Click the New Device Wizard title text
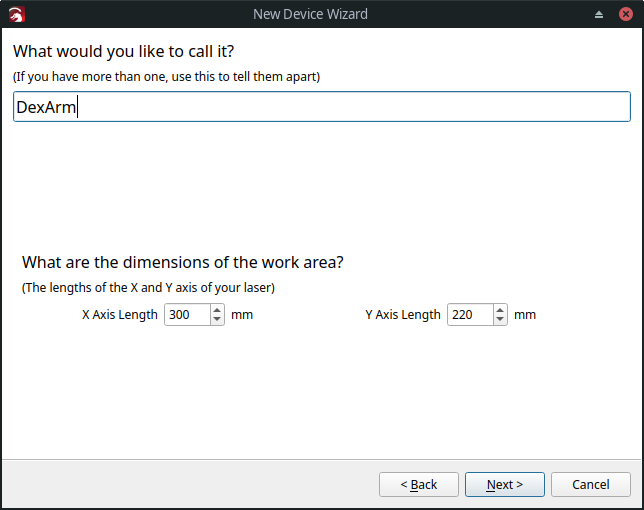The width and height of the screenshot is (644, 510). (x=310, y=14)
